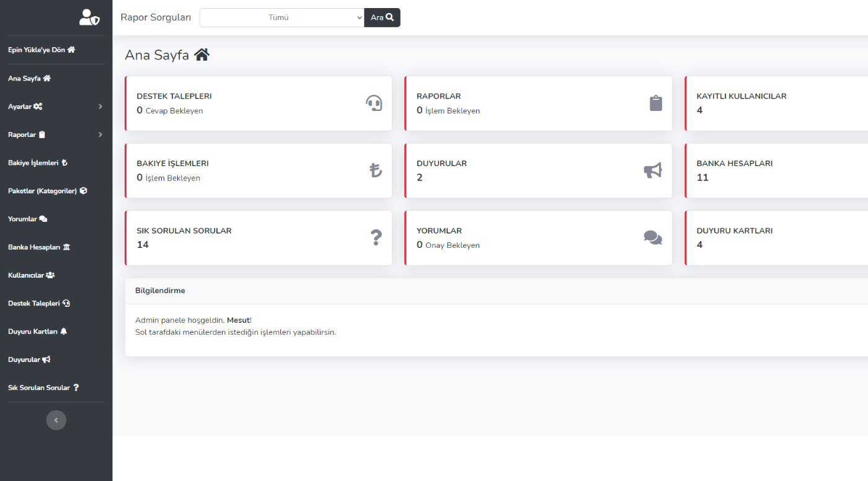Image resolution: width=868 pixels, height=481 pixels.
Task: Click the lira icon in Bakiye İşlemleri card
Action: [x=375, y=170]
